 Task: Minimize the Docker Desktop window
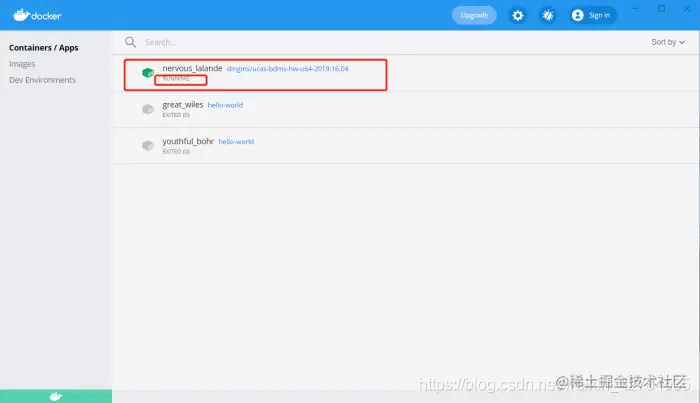(x=635, y=8)
